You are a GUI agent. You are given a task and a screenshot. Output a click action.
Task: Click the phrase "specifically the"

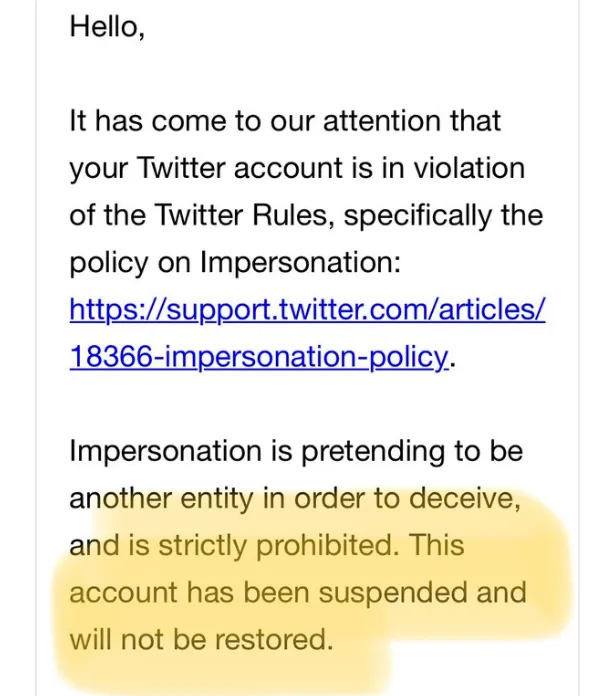click(443, 217)
